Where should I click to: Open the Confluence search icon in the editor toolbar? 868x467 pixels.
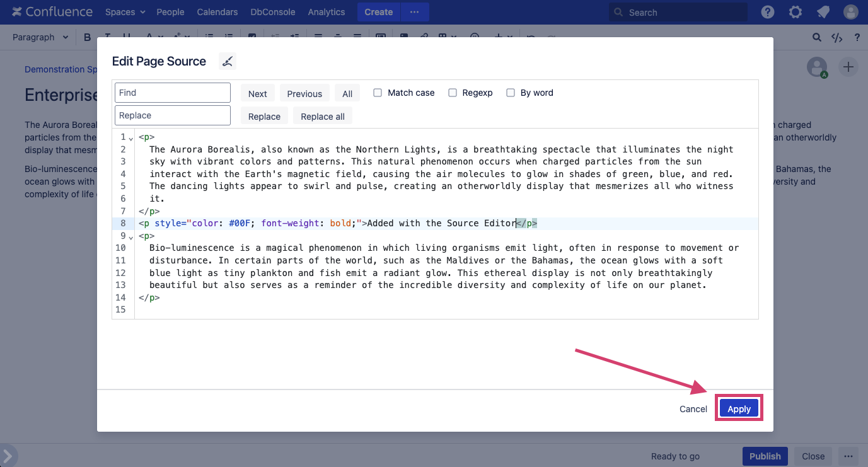click(816, 37)
